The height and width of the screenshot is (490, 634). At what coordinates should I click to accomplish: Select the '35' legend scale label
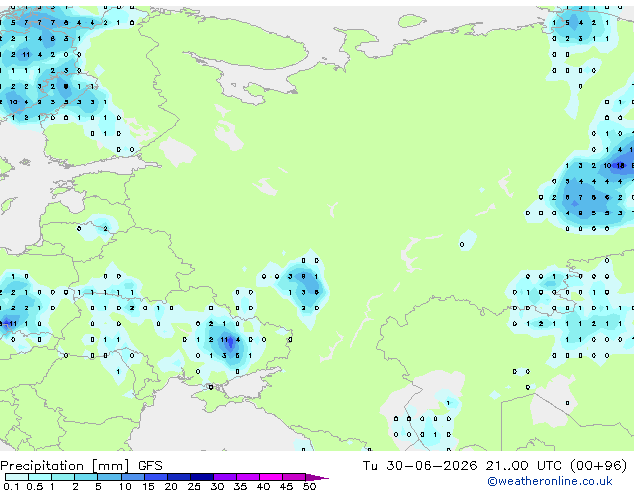coord(240,486)
